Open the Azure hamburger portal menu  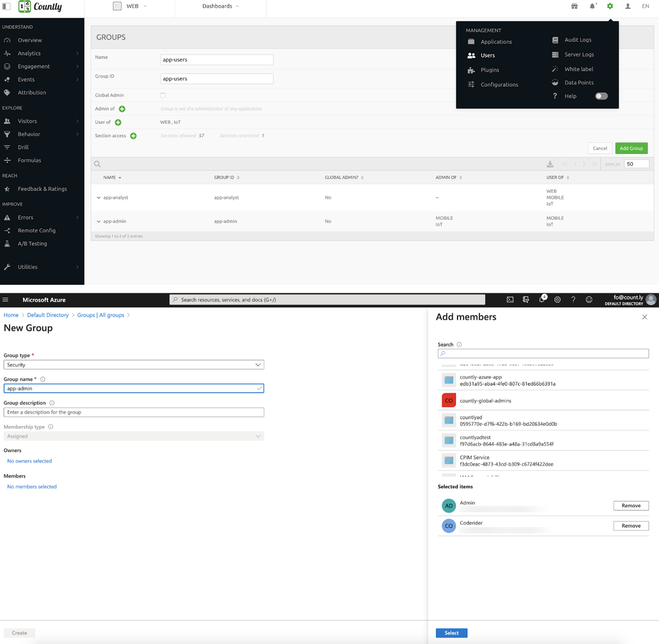[x=6, y=300]
